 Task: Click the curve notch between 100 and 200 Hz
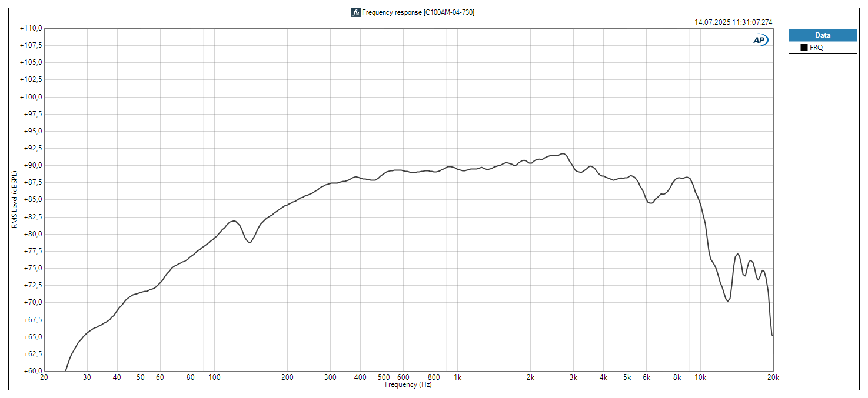(x=250, y=242)
